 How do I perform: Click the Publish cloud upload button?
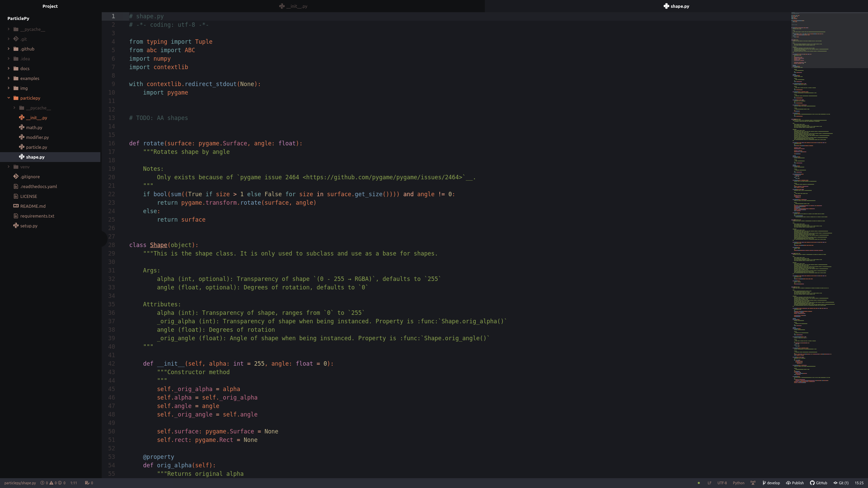pos(795,483)
